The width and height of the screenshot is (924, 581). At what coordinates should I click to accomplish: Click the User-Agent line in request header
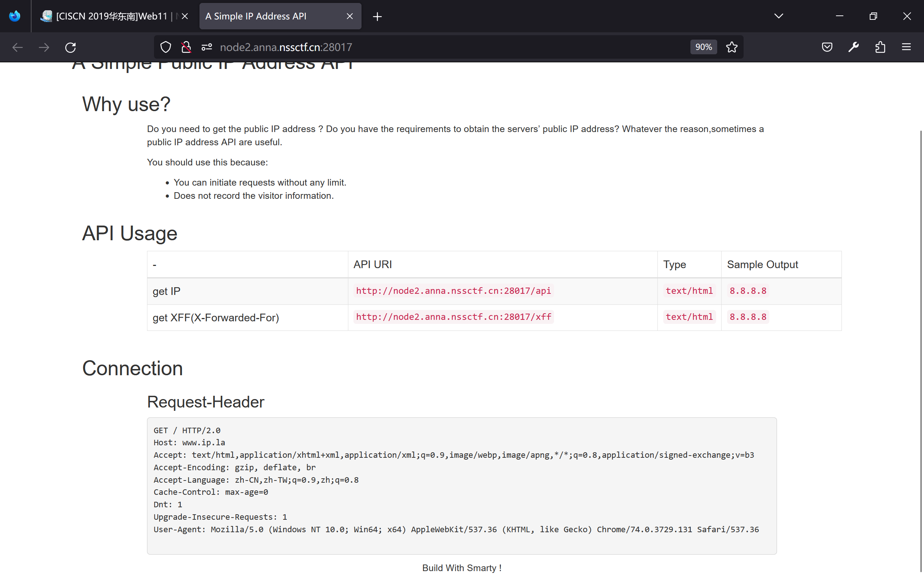(456, 529)
